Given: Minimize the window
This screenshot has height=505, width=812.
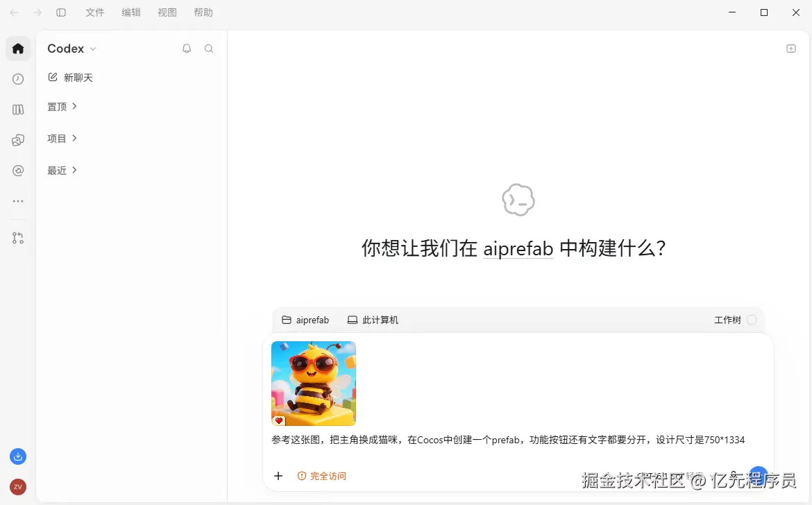Looking at the screenshot, I should click(732, 12).
